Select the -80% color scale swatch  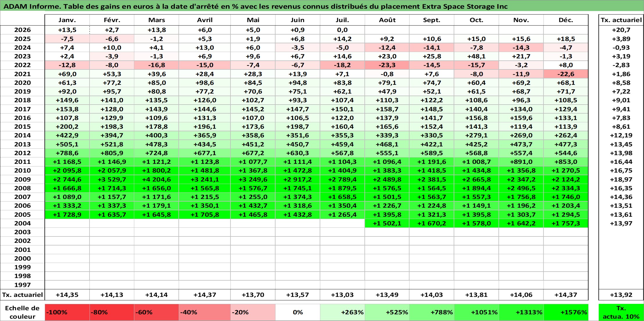pos(112,312)
